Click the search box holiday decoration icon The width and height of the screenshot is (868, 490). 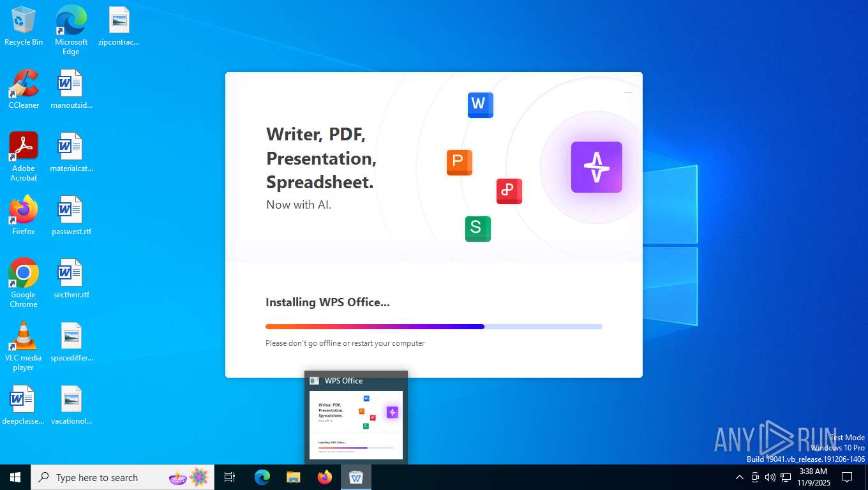point(189,477)
